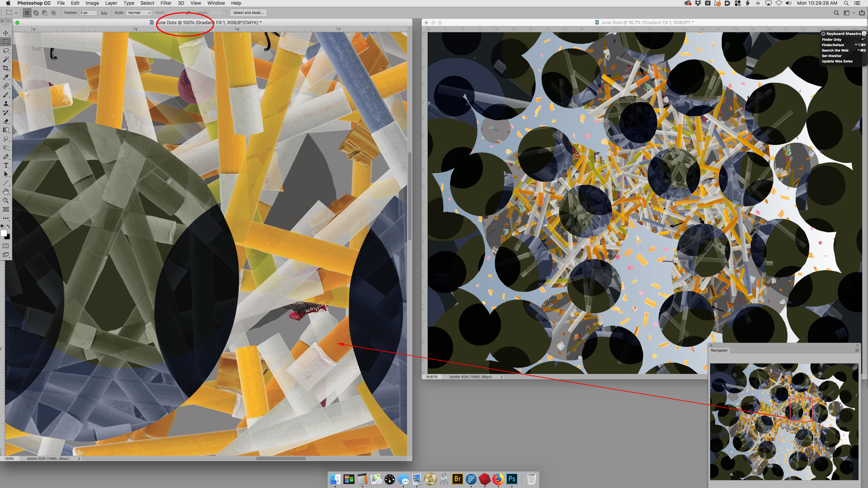
Task: Select the Hand tool
Action: pos(6,192)
